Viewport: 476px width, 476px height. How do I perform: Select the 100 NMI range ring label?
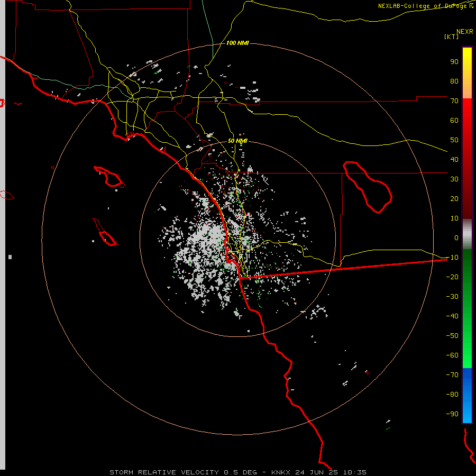pos(237,43)
